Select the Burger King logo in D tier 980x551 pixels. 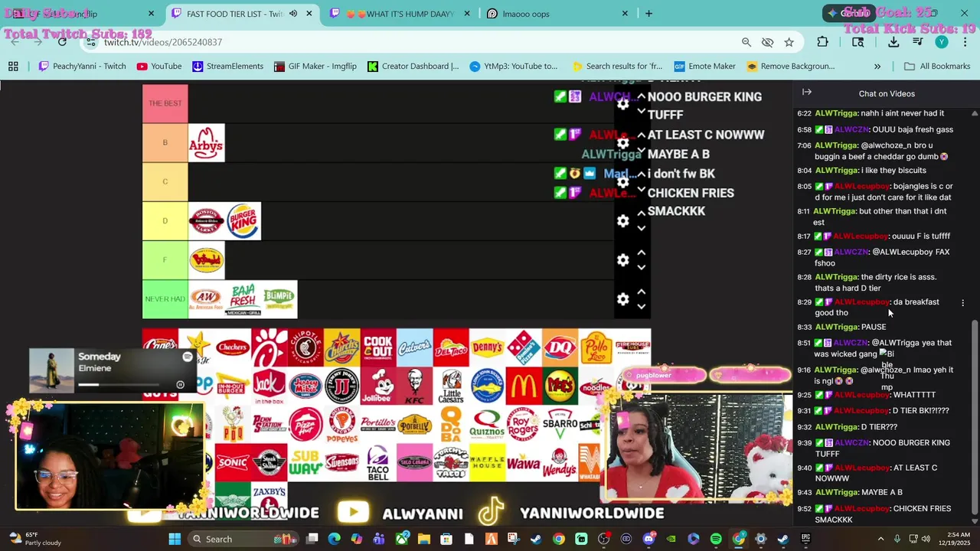pos(243,221)
